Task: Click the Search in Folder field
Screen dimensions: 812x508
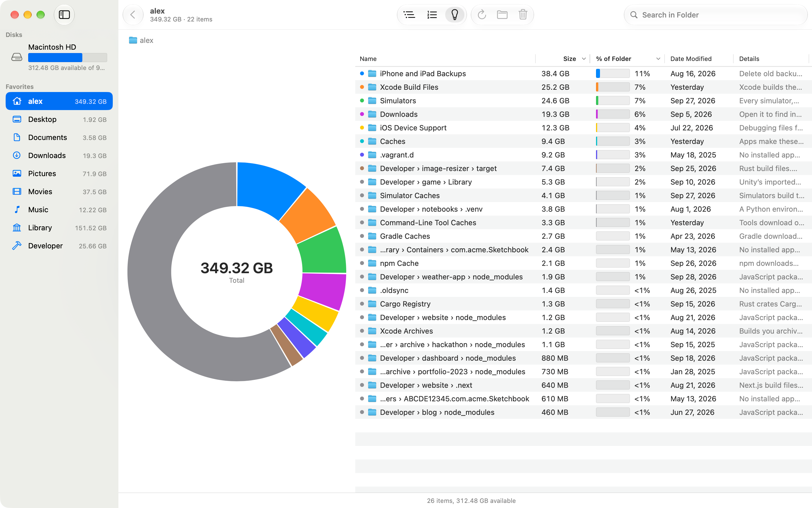Action: tap(715, 15)
